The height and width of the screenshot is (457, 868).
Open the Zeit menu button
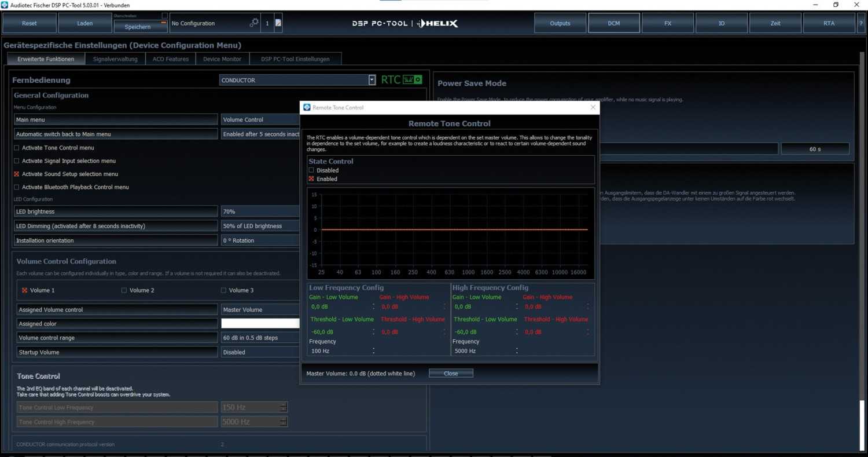tap(775, 23)
